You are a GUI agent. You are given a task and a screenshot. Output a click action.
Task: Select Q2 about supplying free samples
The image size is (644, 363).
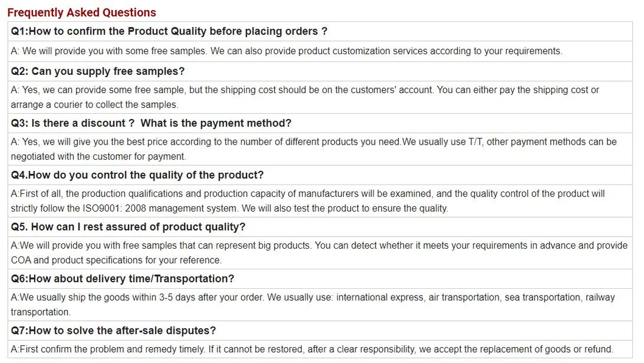[x=97, y=71]
